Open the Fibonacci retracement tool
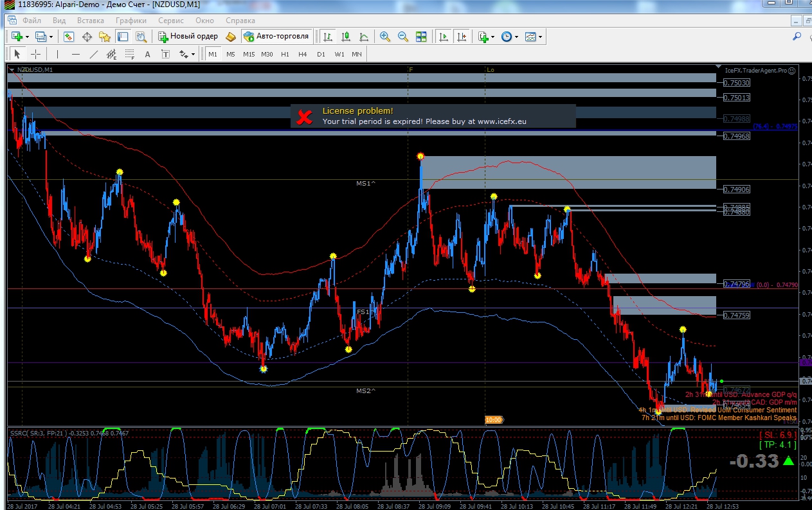 tap(130, 54)
